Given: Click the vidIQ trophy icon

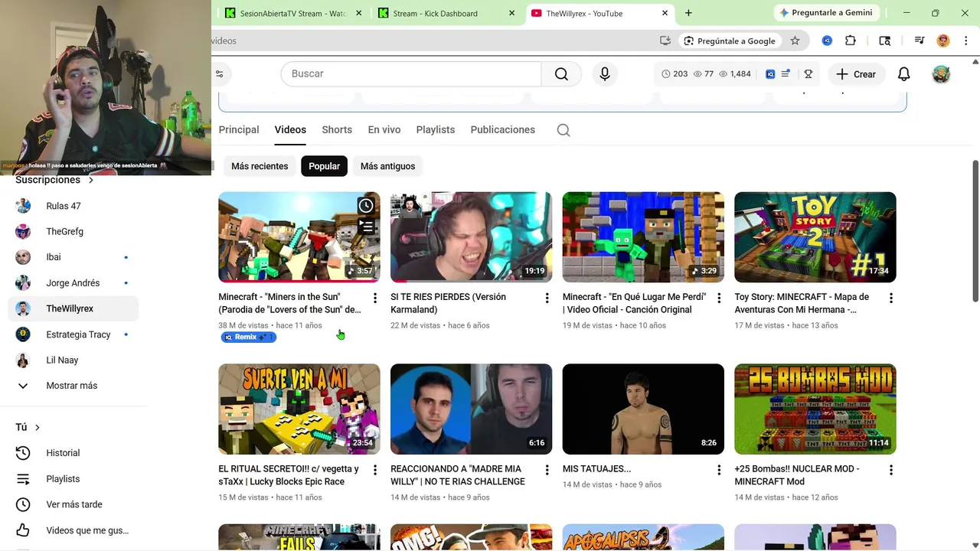Looking at the screenshot, I should [x=808, y=74].
